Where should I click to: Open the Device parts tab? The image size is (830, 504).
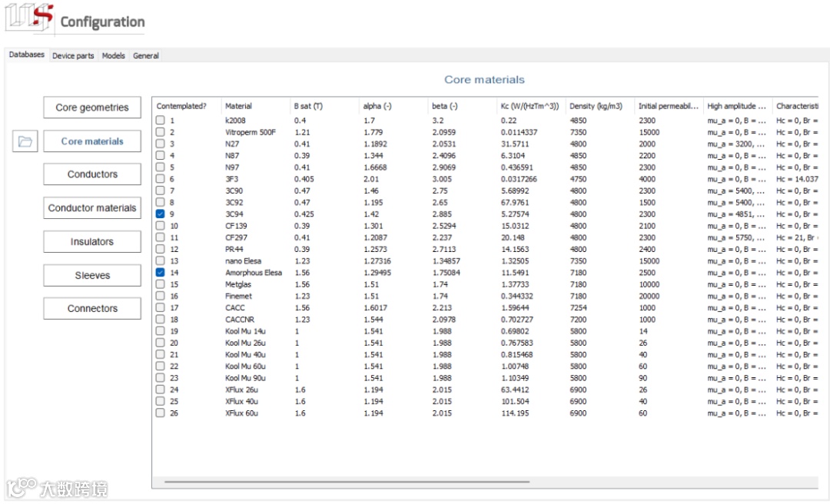73,55
